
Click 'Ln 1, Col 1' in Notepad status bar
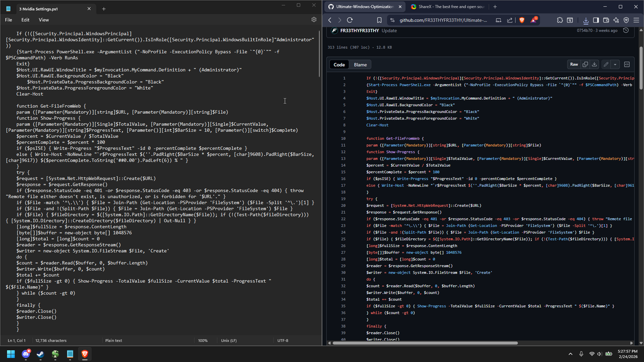tap(18, 341)
